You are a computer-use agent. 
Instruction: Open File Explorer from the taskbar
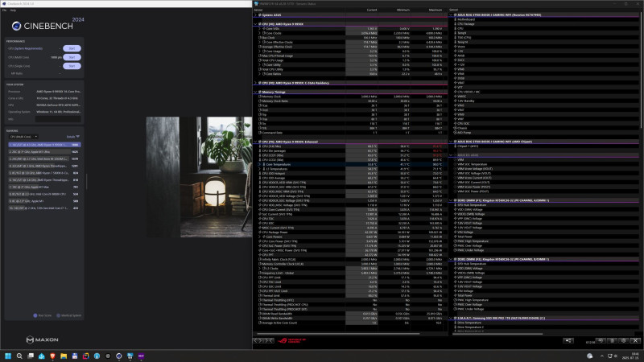64,356
